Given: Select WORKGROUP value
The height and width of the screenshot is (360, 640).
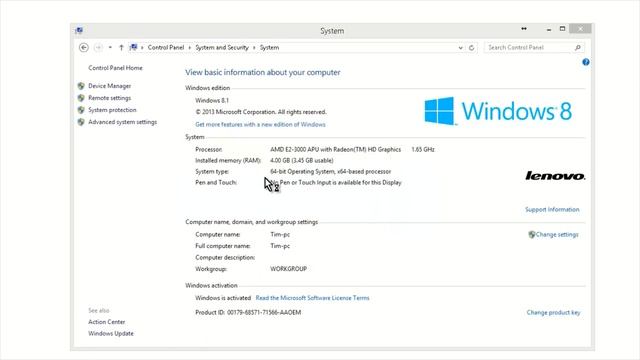Looking at the screenshot, I should (289, 269).
